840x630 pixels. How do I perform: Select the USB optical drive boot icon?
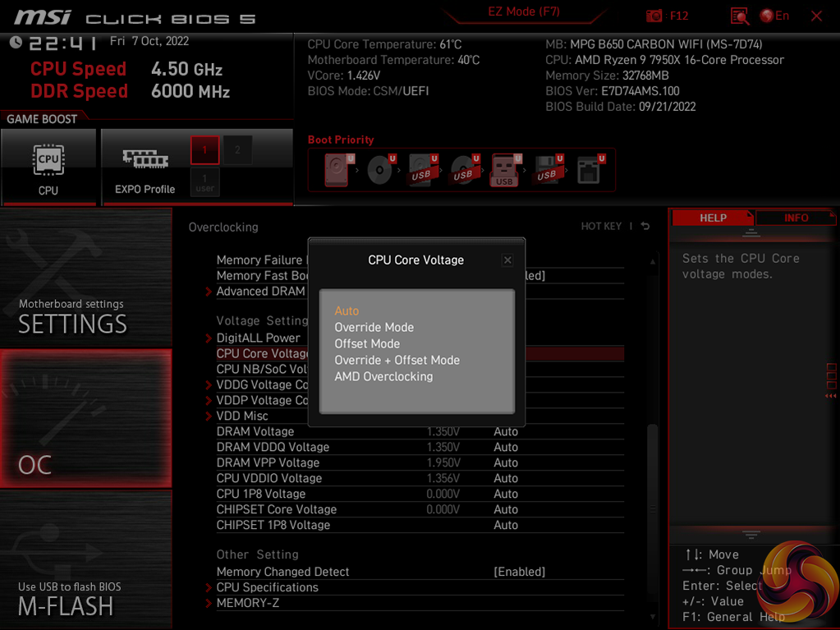point(465,170)
